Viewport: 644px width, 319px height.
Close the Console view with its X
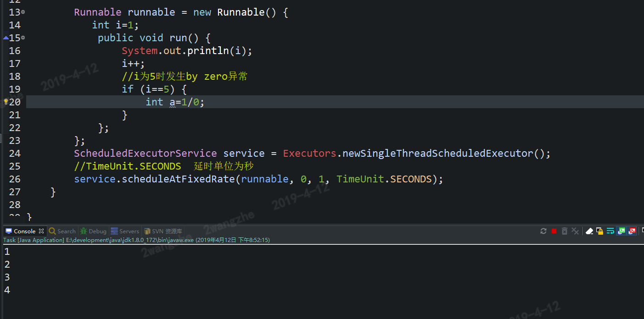point(41,231)
